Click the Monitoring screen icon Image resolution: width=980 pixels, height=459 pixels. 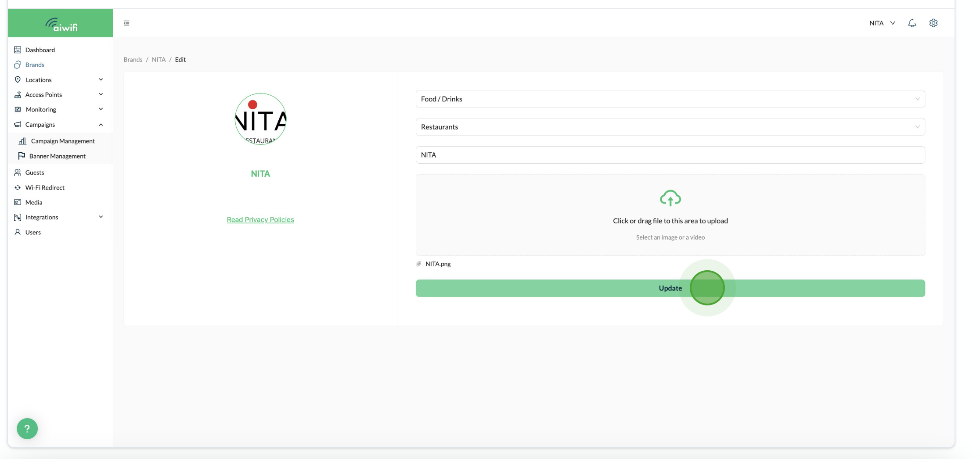(18, 109)
